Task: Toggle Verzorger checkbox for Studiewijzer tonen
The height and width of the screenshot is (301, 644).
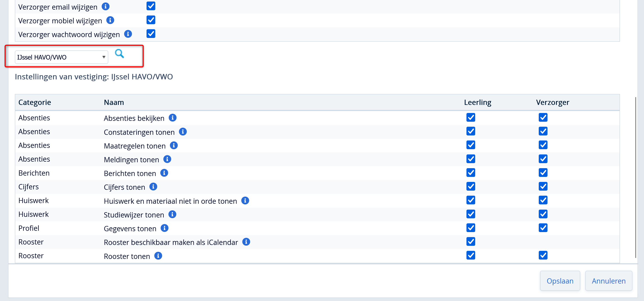Action: coord(543,214)
